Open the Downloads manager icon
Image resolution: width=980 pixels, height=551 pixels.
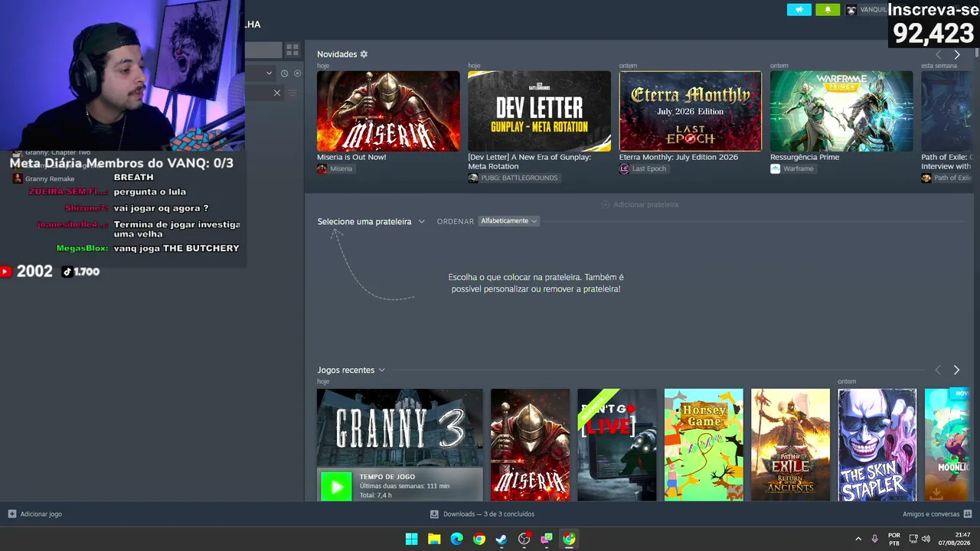(434, 514)
